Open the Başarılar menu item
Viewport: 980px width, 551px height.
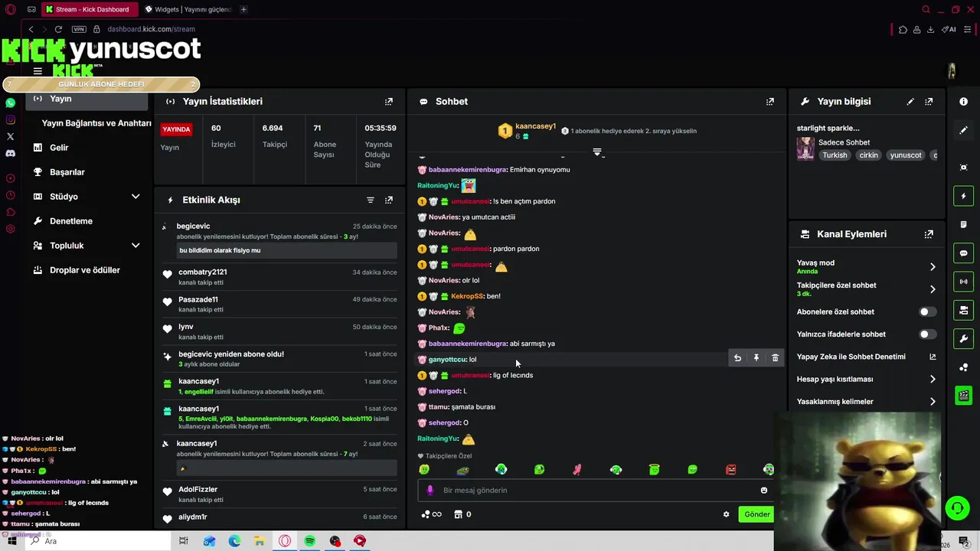[67, 172]
